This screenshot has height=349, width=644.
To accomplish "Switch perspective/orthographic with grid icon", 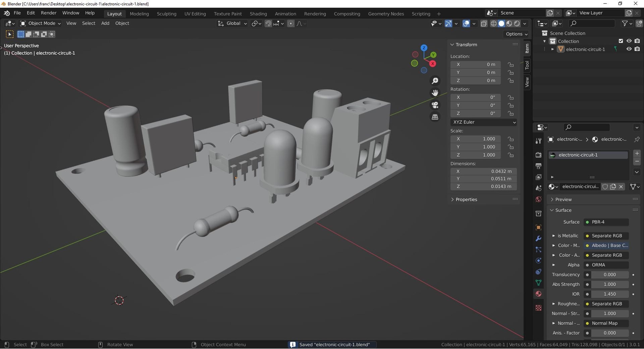I will tap(435, 117).
